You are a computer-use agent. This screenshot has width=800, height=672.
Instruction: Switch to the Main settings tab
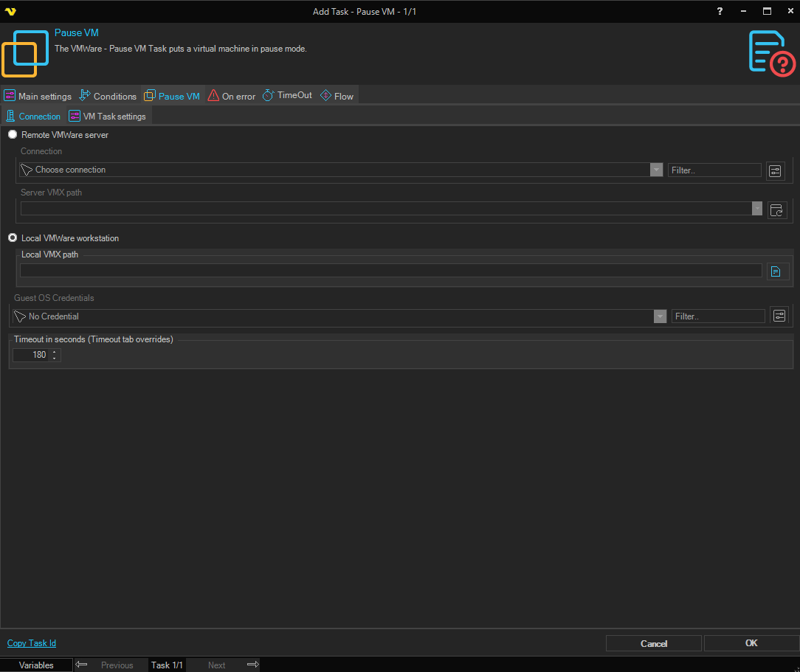click(x=38, y=96)
